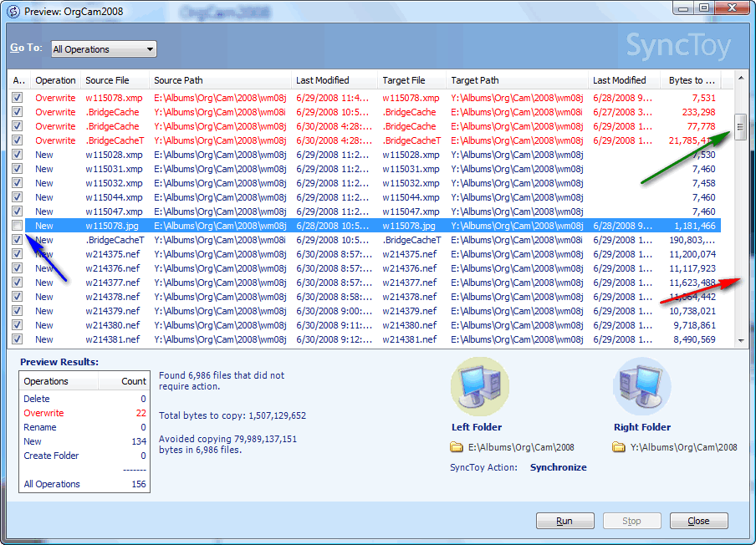Open the Go To All Operations dropdown
The height and width of the screenshot is (545, 756).
coord(104,49)
